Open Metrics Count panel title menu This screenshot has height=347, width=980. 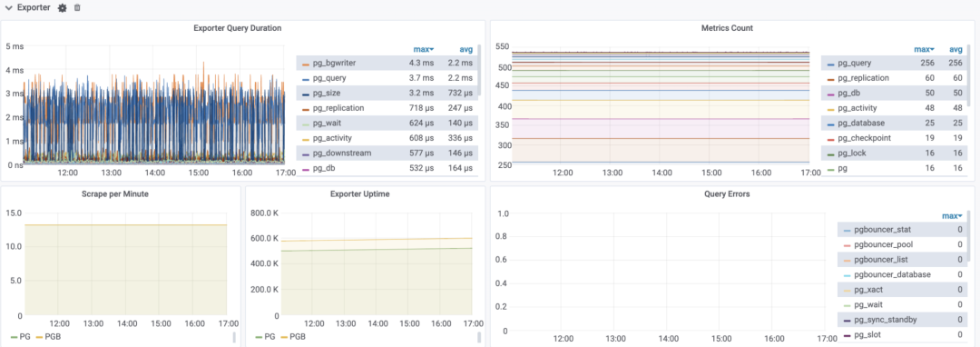point(728,28)
